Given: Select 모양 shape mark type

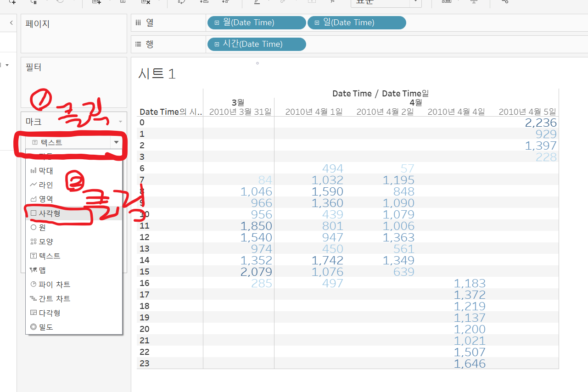Looking at the screenshot, I should (x=74, y=241).
